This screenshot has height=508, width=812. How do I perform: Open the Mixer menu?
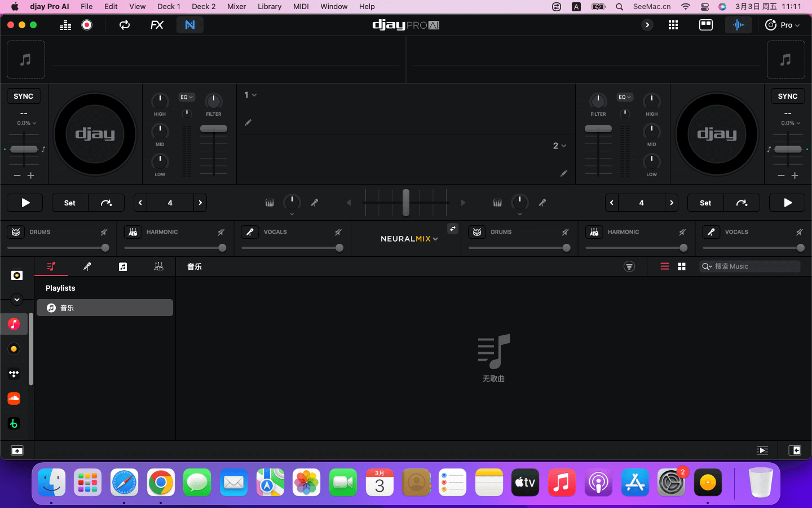click(x=236, y=6)
